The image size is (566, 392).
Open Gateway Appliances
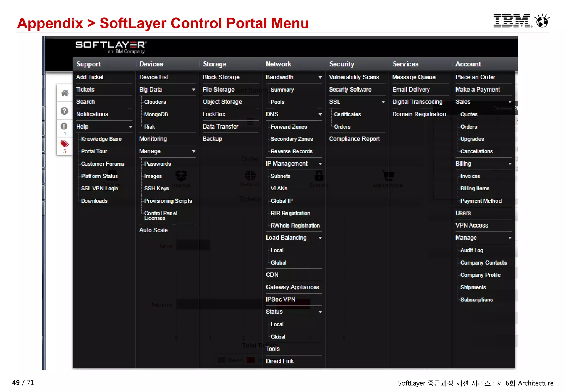pyautogui.click(x=292, y=287)
